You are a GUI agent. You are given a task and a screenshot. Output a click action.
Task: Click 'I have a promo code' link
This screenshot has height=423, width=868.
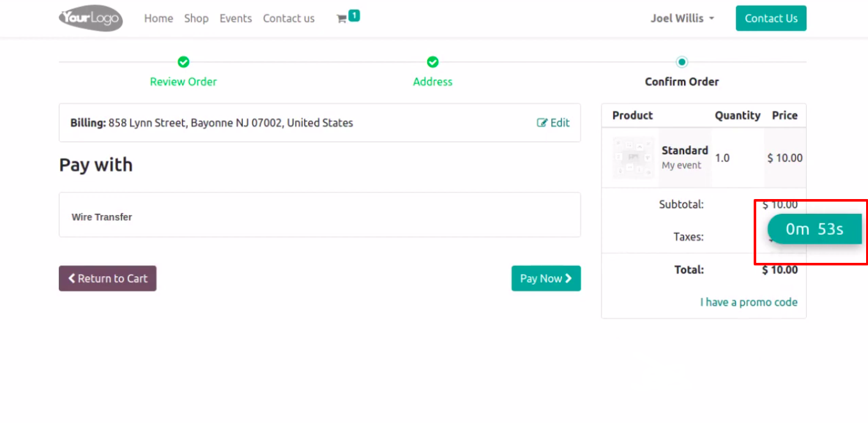pyautogui.click(x=749, y=302)
